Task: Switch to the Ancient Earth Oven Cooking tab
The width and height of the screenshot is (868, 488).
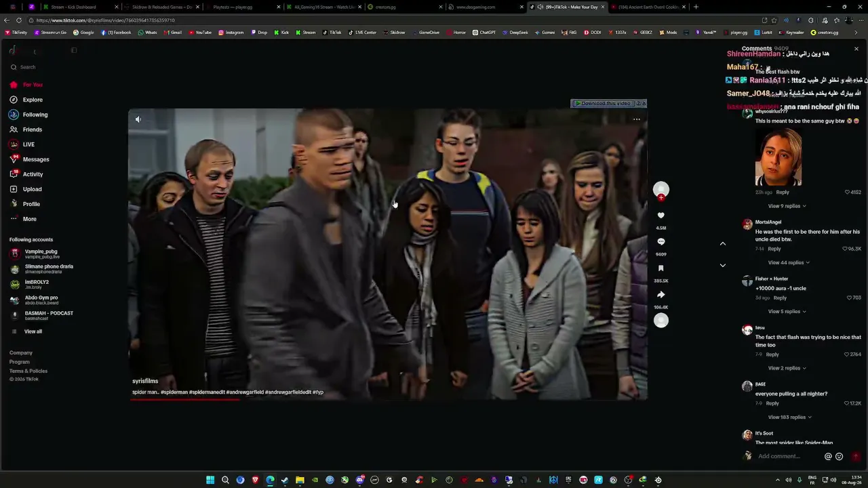Action: pos(648,7)
